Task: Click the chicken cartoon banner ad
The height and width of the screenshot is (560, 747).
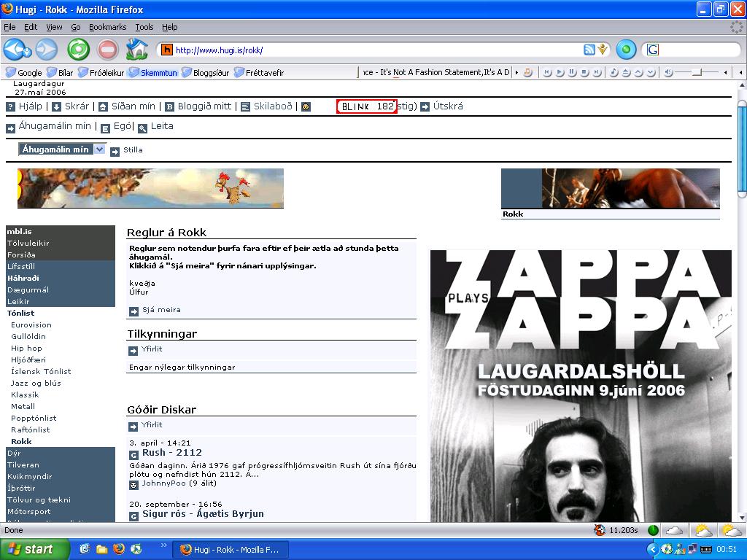Action: [x=150, y=188]
